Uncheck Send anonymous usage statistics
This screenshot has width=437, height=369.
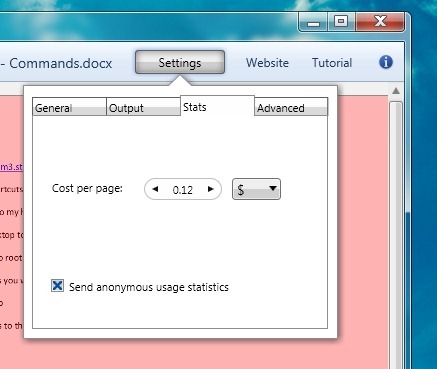57,286
